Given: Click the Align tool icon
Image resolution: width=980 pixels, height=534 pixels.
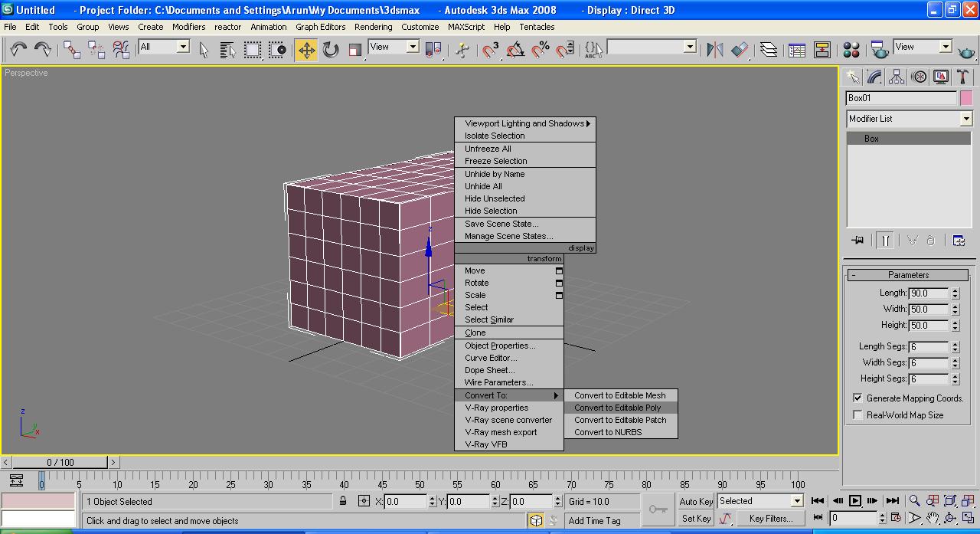Looking at the screenshot, I should [740, 50].
